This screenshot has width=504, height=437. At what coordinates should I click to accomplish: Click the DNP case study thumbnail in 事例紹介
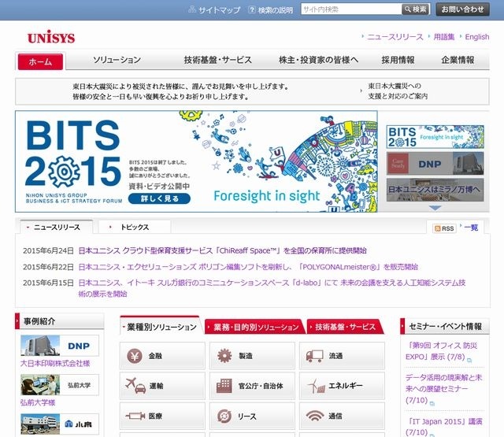pos(60,346)
